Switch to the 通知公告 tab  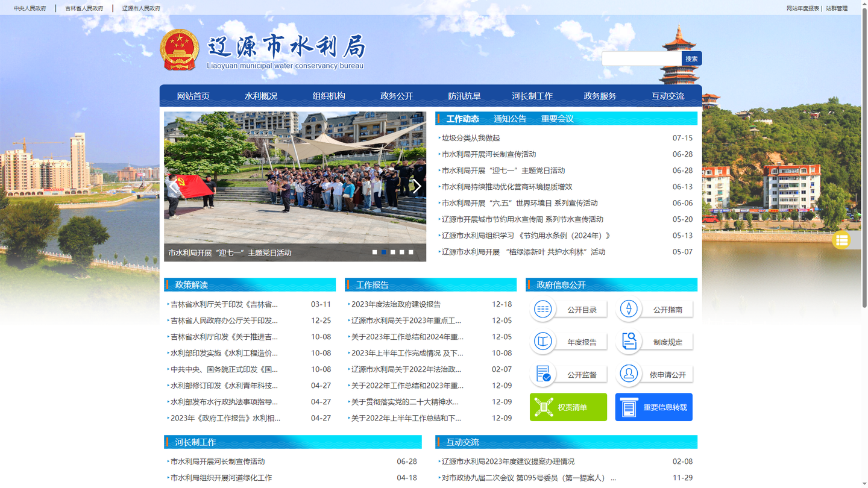pyautogui.click(x=510, y=119)
